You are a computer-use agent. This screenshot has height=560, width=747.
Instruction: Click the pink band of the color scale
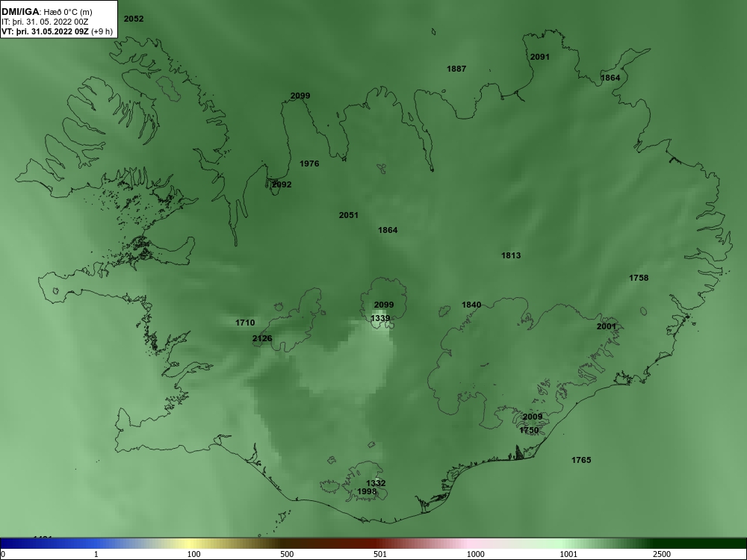coord(469,544)
